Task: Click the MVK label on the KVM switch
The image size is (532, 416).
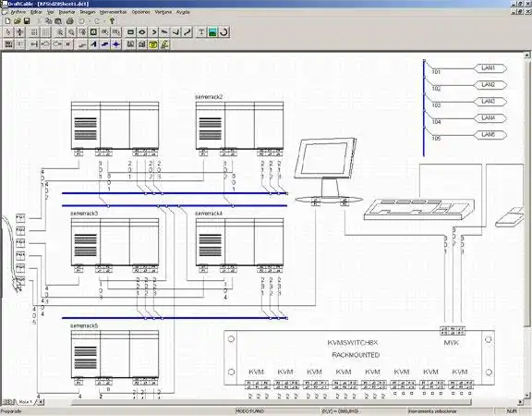Action: 452,343
